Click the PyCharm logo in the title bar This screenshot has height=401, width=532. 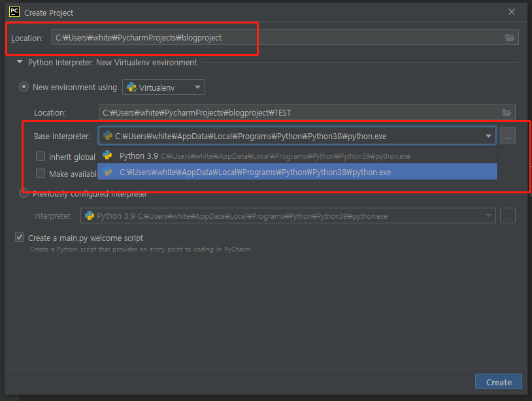14,12
